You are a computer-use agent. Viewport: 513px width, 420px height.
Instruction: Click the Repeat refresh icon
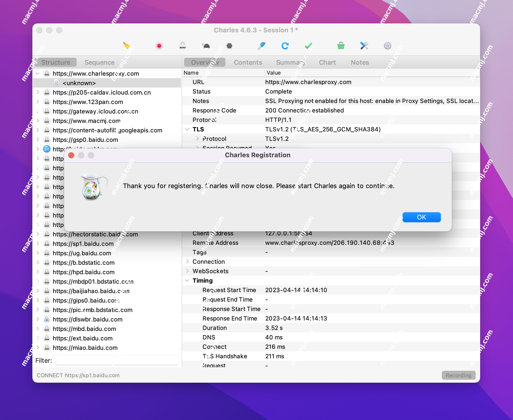pyautogui.click(x=285, y=46)
